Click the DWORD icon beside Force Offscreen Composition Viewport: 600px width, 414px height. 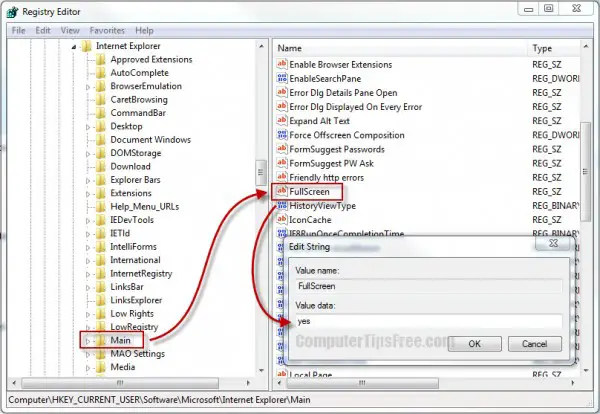point(282,135)
